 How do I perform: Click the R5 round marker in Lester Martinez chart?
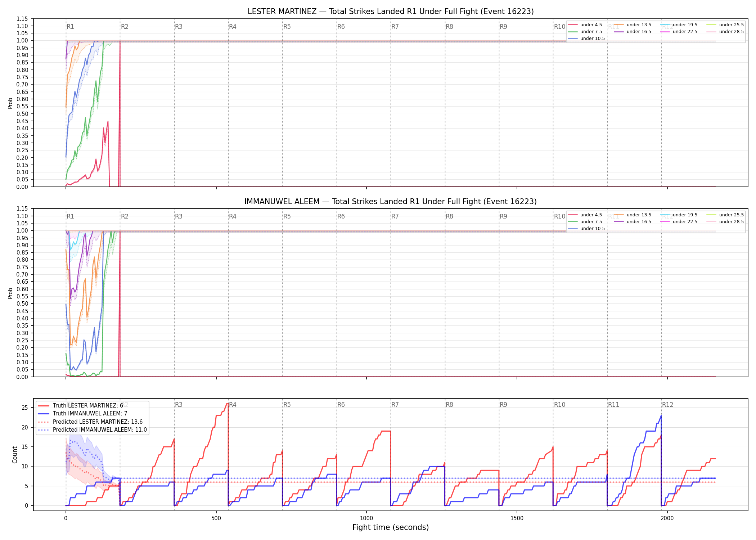coord(287,27)
